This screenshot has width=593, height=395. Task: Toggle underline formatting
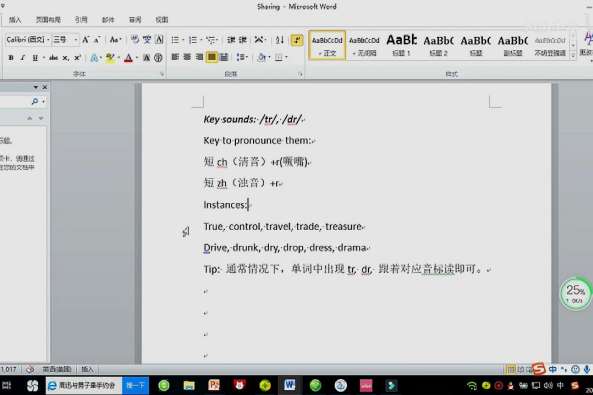35,58
